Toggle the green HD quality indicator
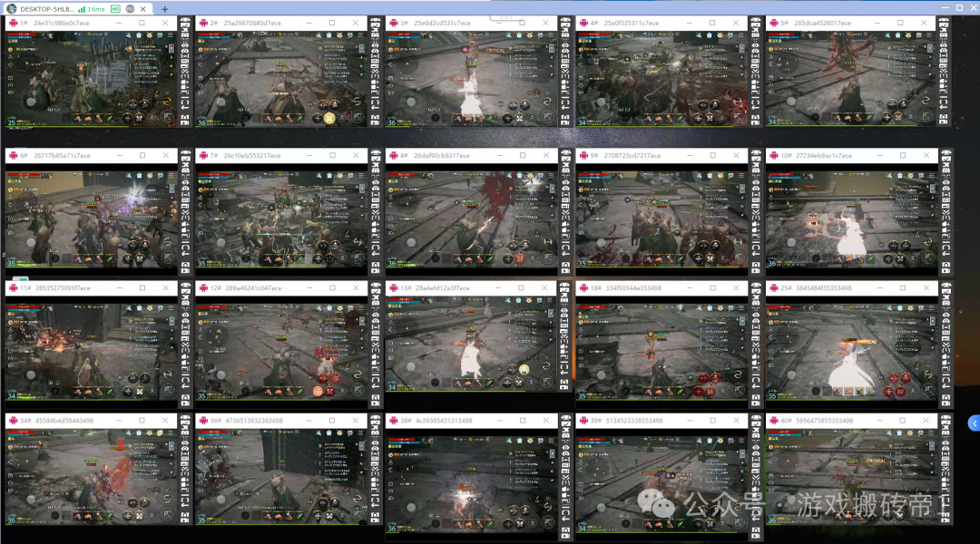 click(x=115, y=8)
